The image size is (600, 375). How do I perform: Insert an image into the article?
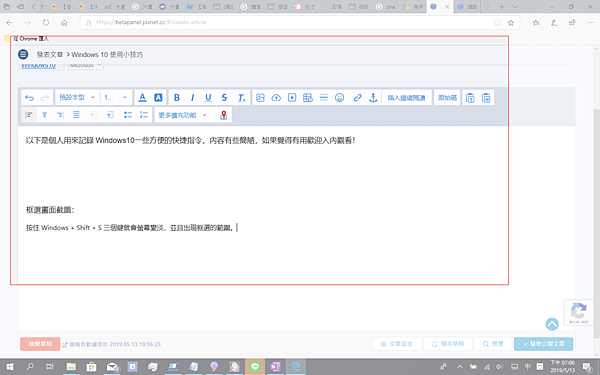[260, 98]
